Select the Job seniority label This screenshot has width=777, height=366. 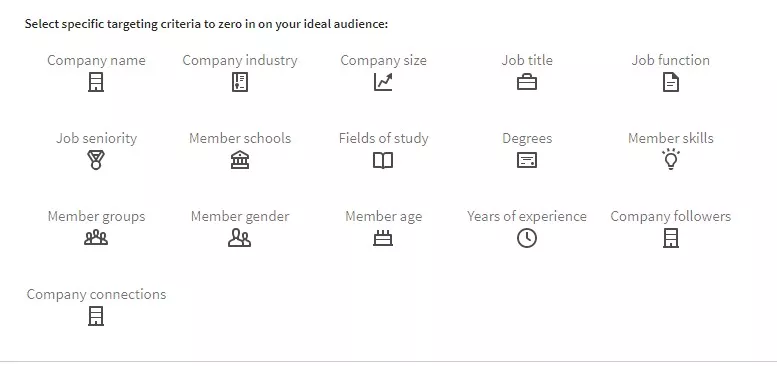point(96,138)
